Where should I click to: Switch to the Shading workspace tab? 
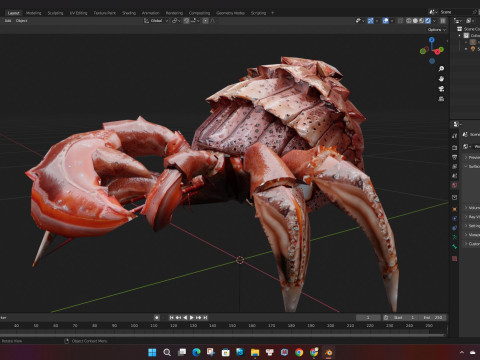(129, 13)
